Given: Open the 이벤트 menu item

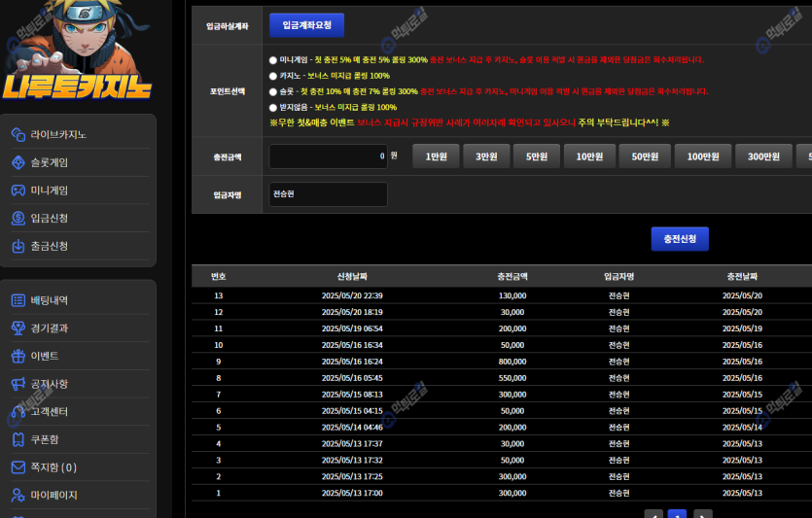Looking at the screenshot, I should [x=44, y=356].
